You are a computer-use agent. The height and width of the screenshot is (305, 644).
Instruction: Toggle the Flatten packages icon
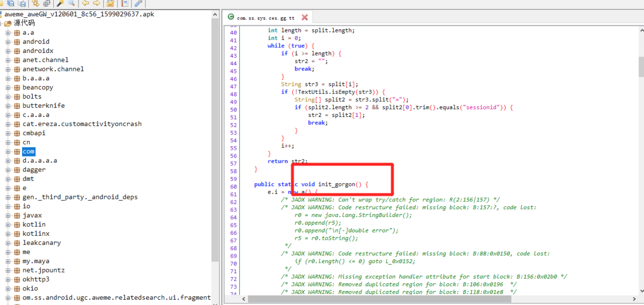coord(47,3)
